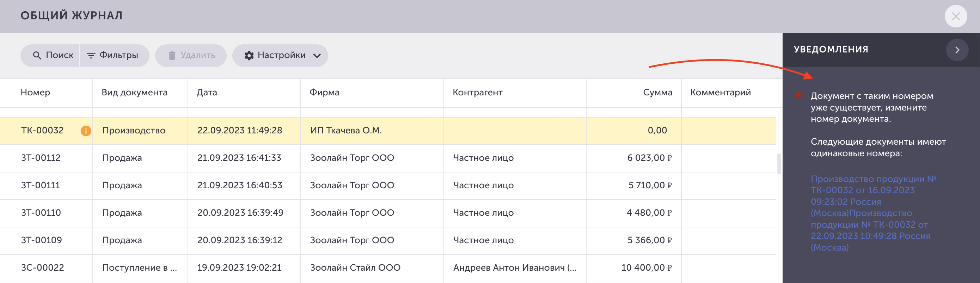The height and width of the screenshot is (283, 980).
Task: Click the ИП Ткачева О.М. firm cell
Action: point(372,131)
